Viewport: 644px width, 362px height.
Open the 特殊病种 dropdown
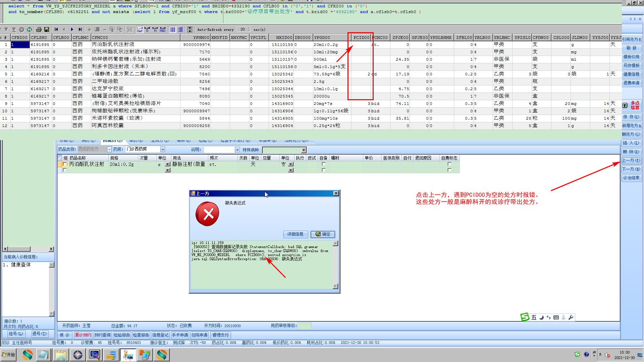click(304, 150)
